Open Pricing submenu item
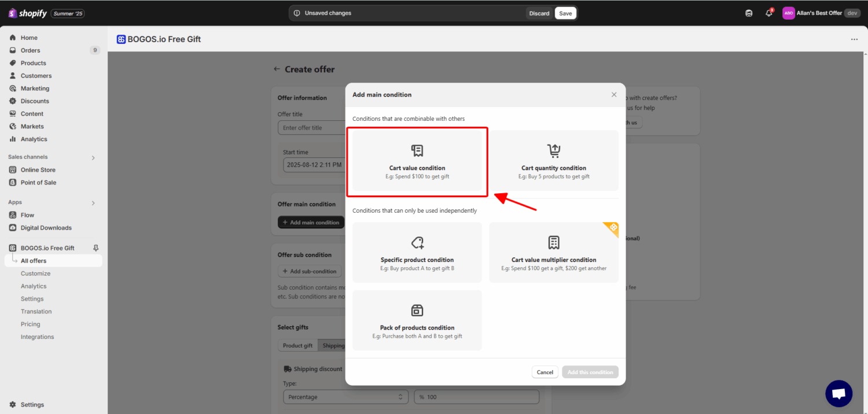Screen dimensions: 868x414 (30, 324)
